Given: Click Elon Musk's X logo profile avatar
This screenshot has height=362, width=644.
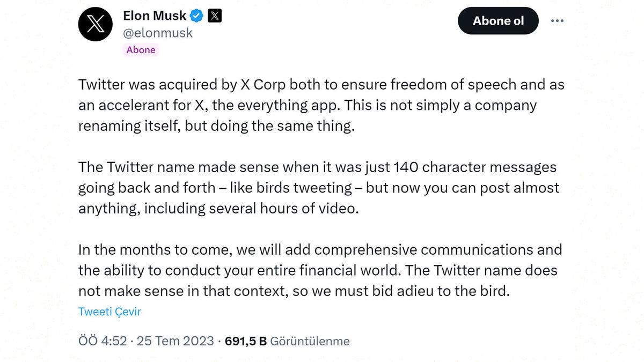Looking at the screenshot, I should tap(95, 24).
